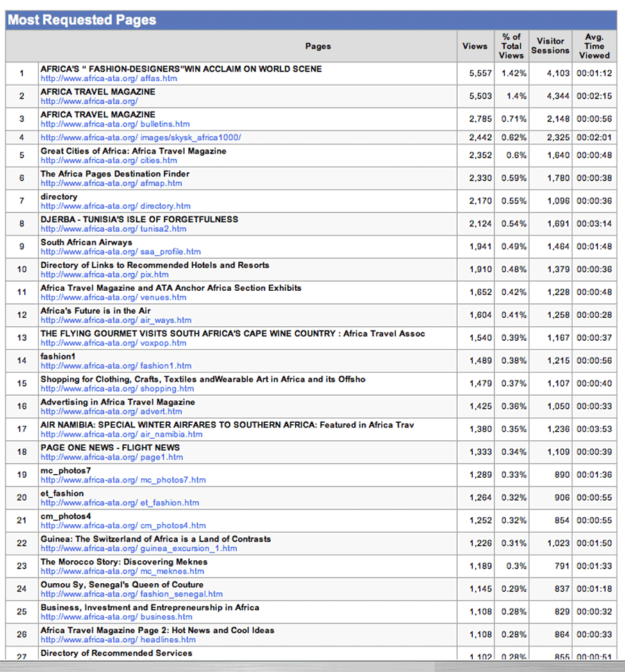Click the row number 20 cell
The width and height of the screenshot is (625, 672).
coord(22,498)
